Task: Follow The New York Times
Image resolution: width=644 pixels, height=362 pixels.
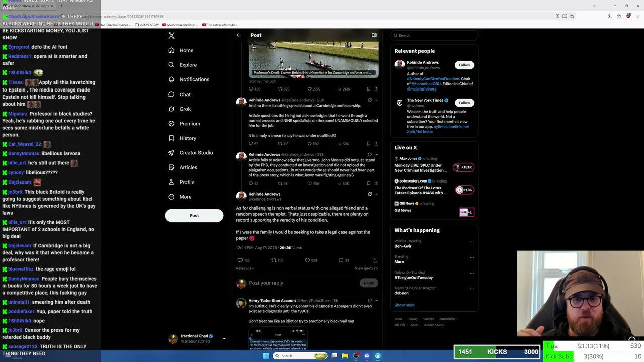Action: (464, 103)
